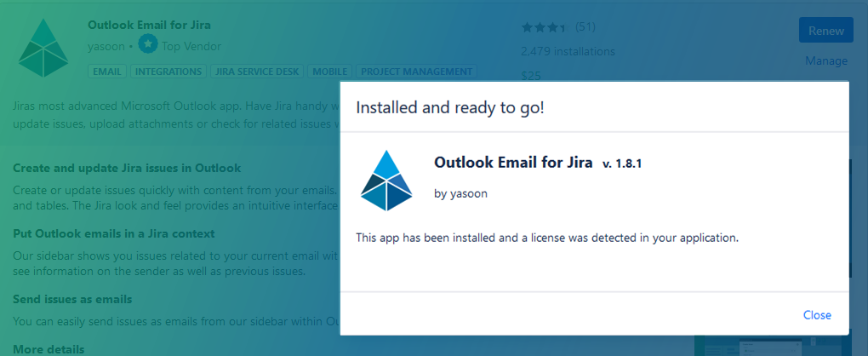The height and width of the screenshot is (356, 868).
Task: Click the 2,479 installations text
Action: (568, 51)
